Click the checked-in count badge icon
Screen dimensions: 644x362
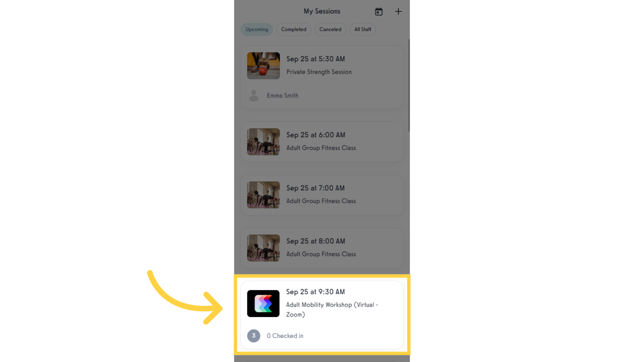point(254,336)
